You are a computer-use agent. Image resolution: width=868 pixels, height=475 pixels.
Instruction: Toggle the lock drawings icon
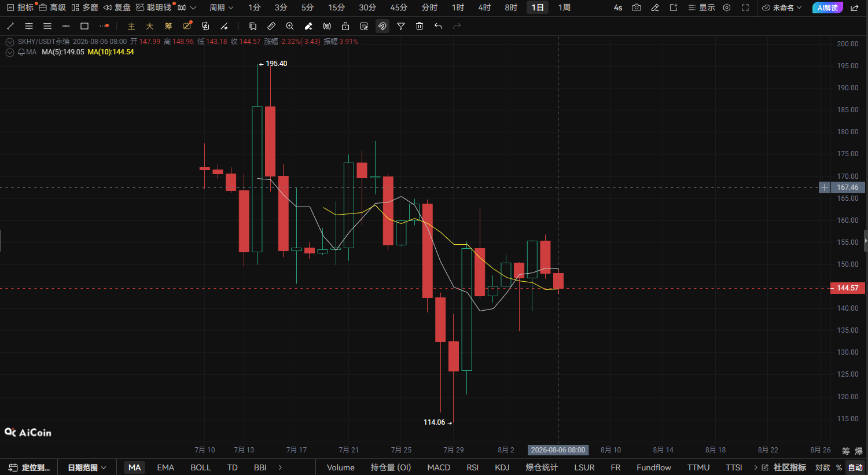(345, 26)
